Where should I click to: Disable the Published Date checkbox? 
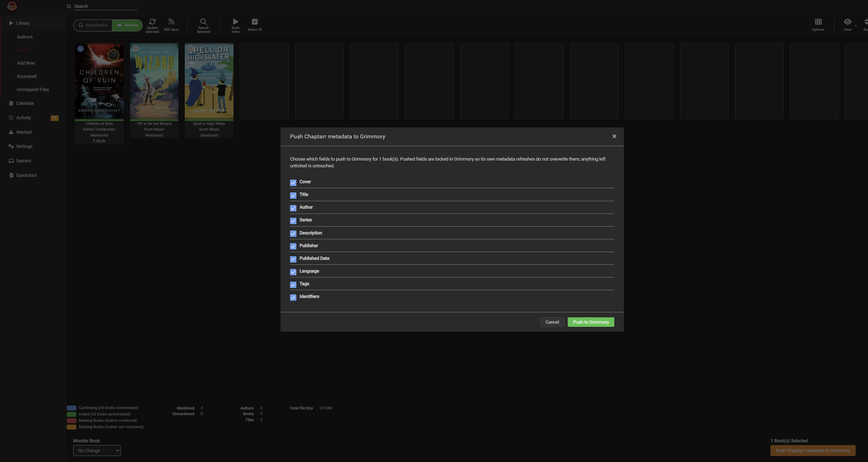[x=293, y=259]
